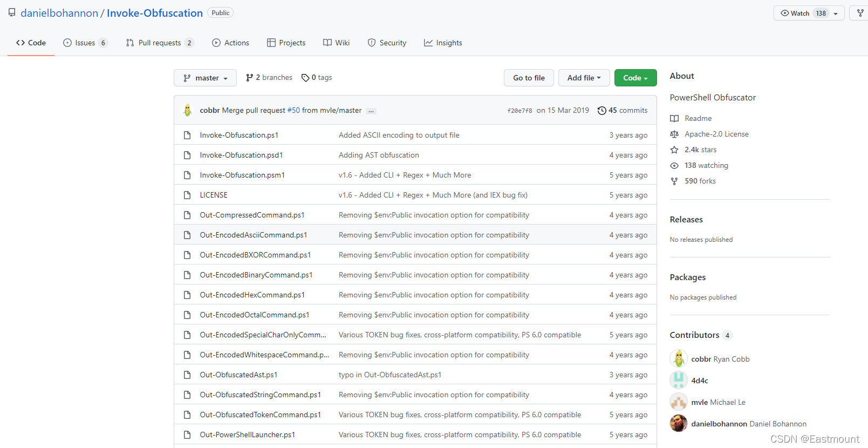Expand the master branch selector
Screen dimensions: 868x448
205,78
